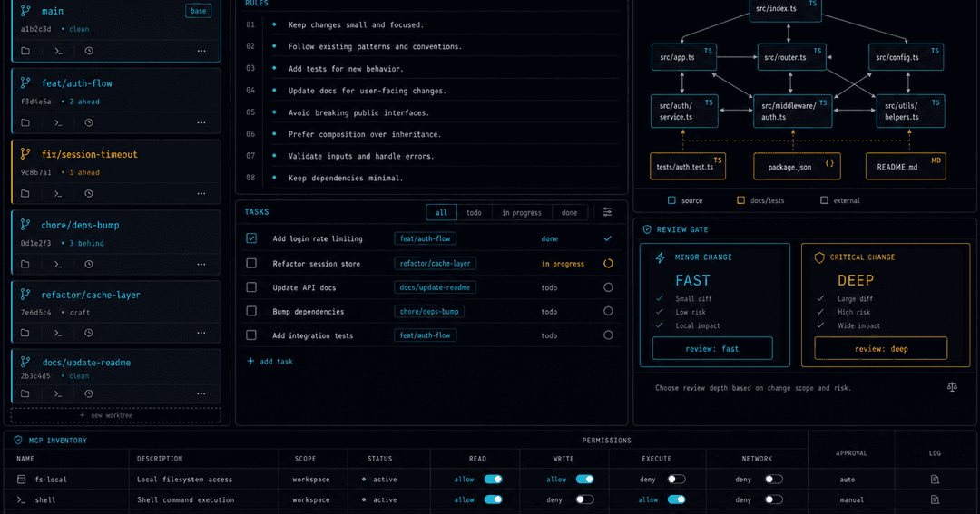Switch to the in progress tab
Viewport: 980px width, 514px height.
(522, 212)
